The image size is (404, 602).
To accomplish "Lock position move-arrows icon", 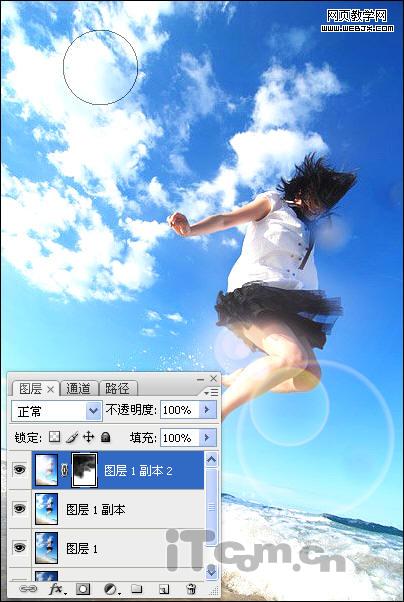I will coord(89,437).
